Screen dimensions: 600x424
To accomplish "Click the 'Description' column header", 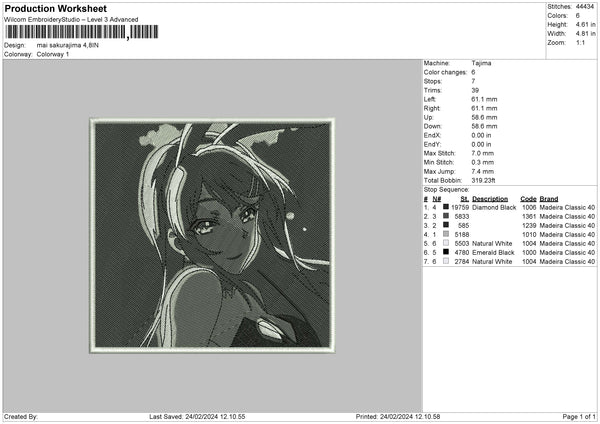I will [490, 199].
